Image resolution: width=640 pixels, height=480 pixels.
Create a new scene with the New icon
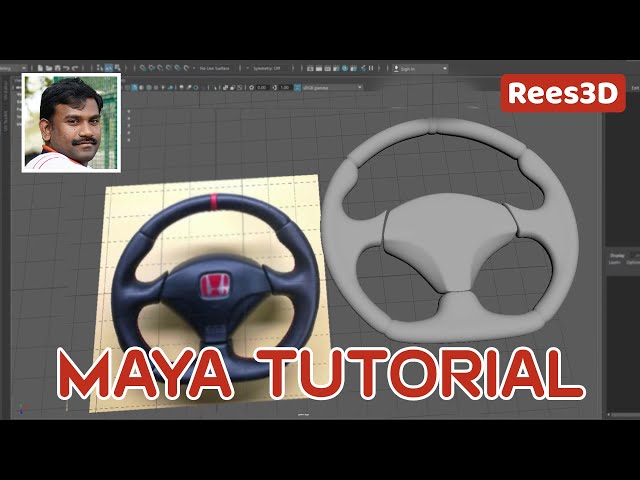[40, 68]
